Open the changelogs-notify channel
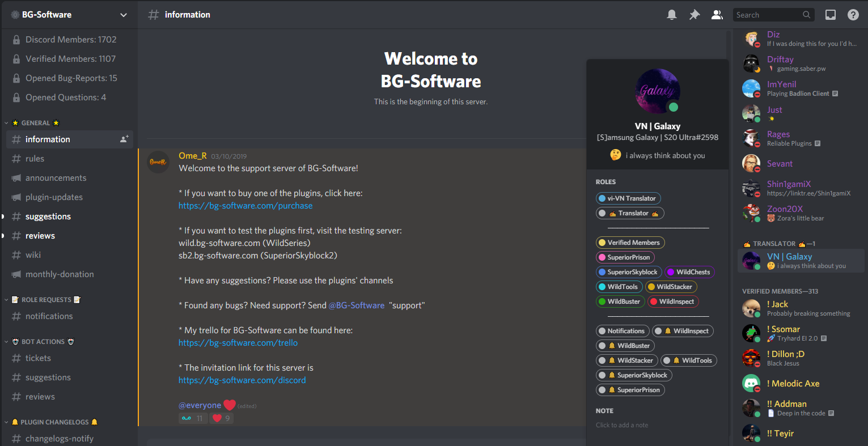Screen dimensions: 868x446 [x=70, y=439]
